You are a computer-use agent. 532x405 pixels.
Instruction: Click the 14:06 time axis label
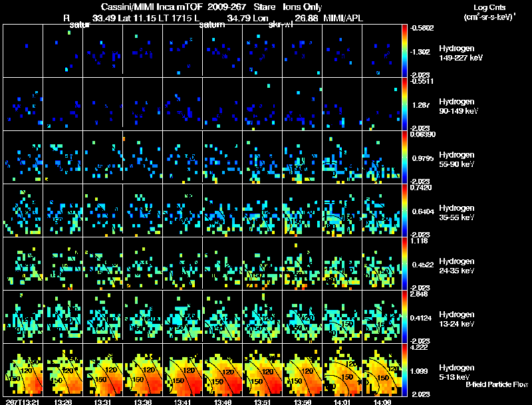pos(382,402)
